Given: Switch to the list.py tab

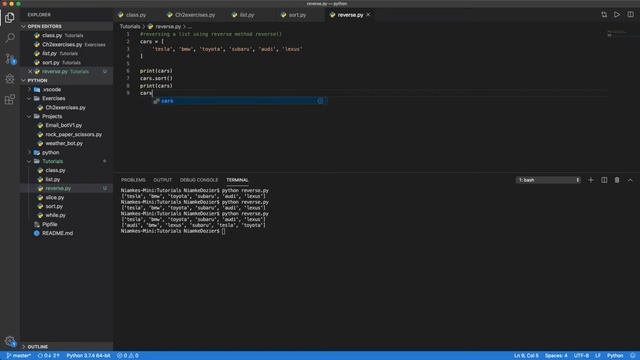Looking at the screenshot, I should [x=247, y=15].
